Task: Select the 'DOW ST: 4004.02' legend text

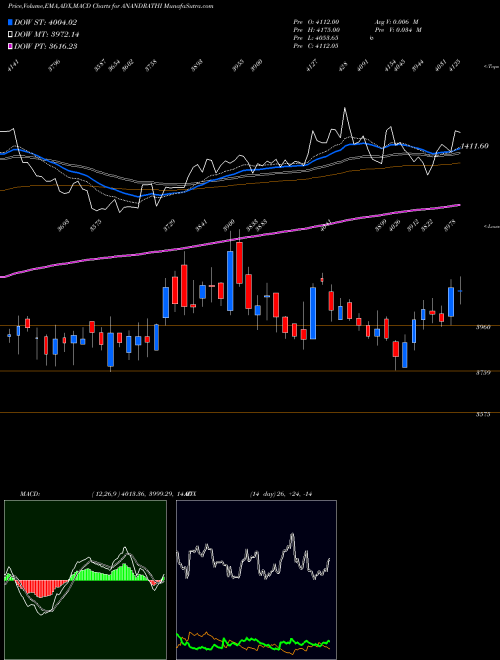Action: coord(45,22)
